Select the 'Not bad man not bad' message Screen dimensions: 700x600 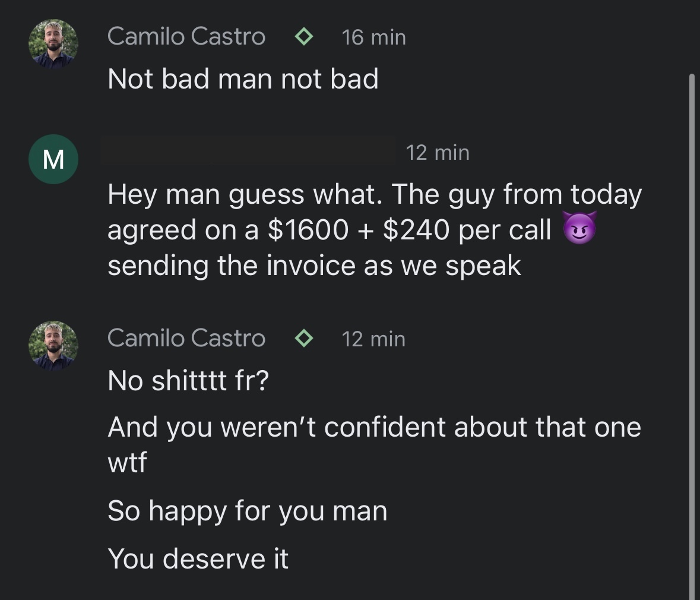pos(243,79)
